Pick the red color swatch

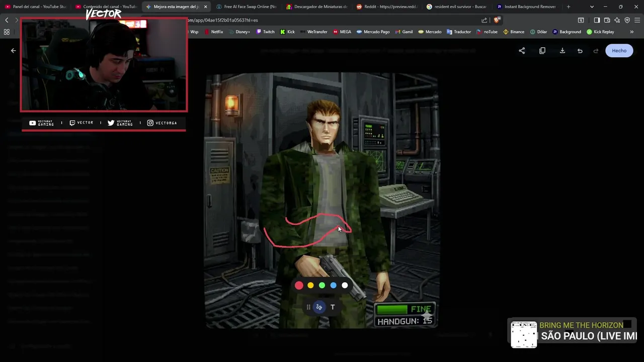click(x=299, y=286)
